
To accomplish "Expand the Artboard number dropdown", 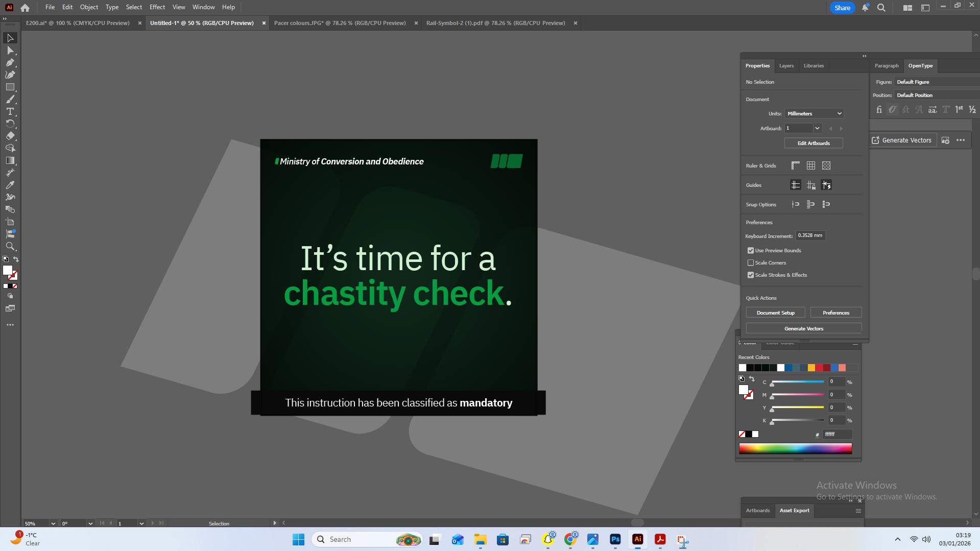I will (817, 128).
